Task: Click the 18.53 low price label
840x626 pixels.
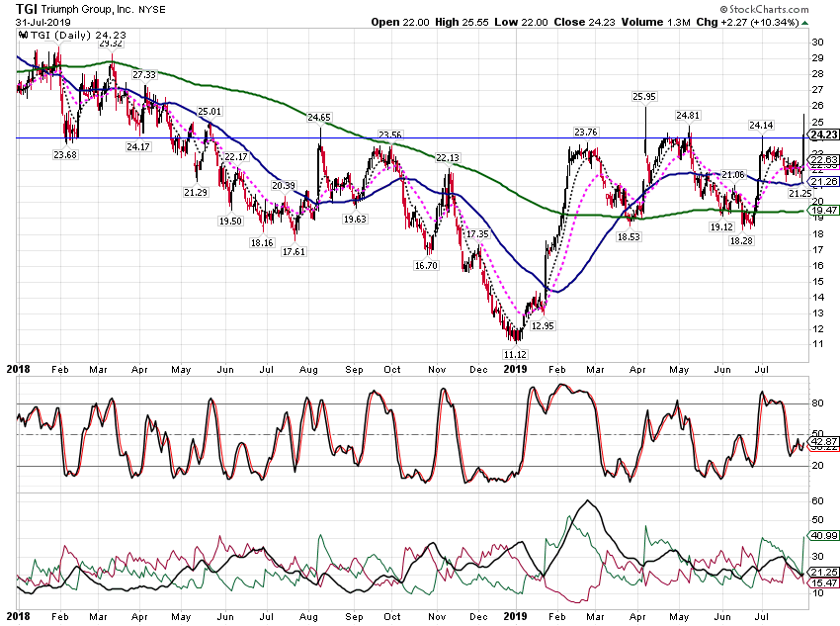Action: coord(629,236)
